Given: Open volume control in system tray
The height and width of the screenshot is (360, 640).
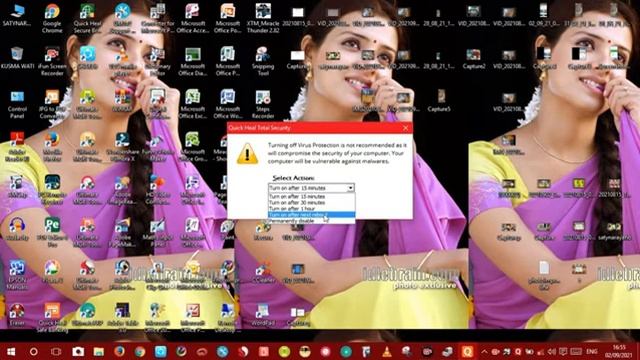Looking at the screenshot, I should click(552, 351).
